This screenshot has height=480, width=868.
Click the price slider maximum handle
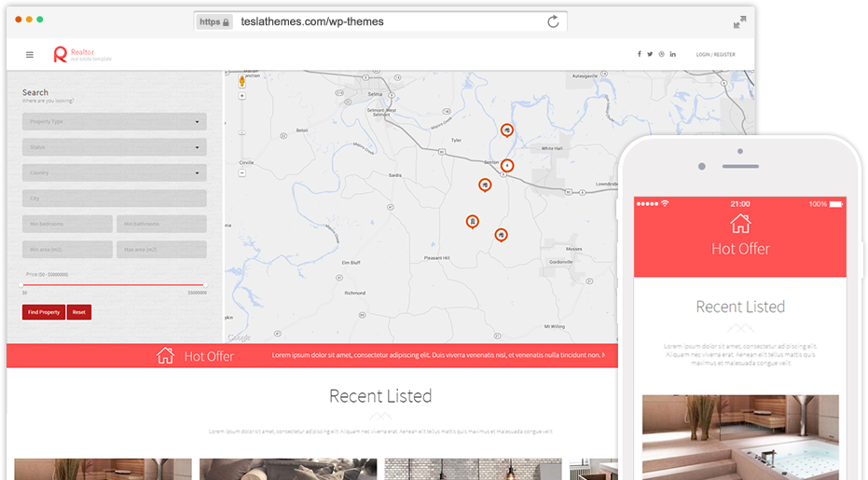point(205,285)
